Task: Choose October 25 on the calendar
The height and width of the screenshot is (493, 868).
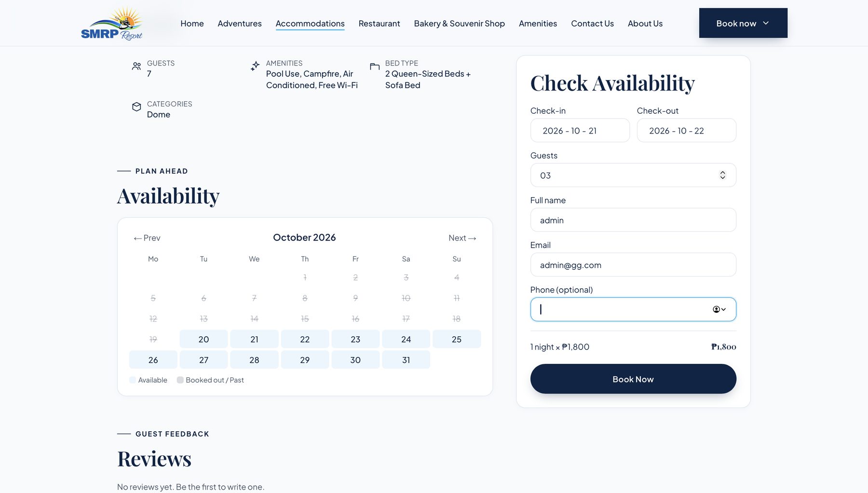Action: click(457, 339)
